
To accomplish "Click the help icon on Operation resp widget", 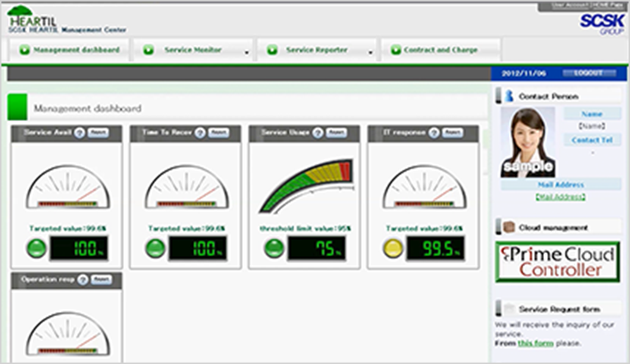I will tap(82, 280).
